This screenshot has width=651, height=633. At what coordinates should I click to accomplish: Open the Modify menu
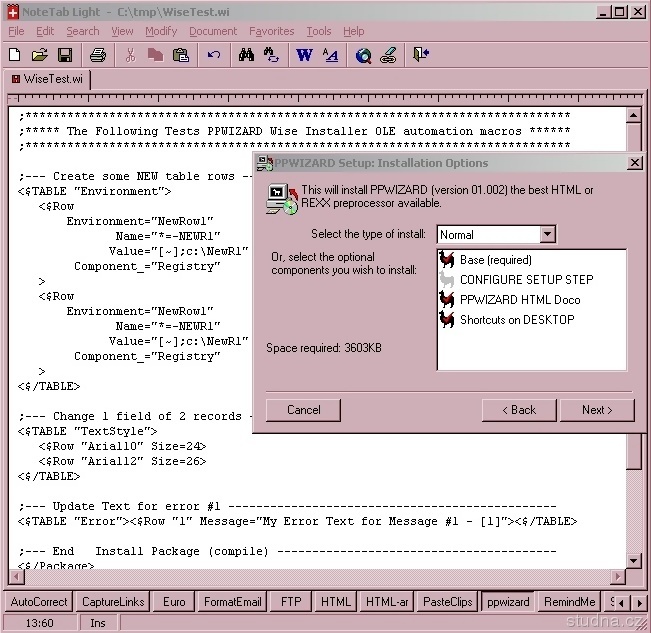tap(161, 31)
